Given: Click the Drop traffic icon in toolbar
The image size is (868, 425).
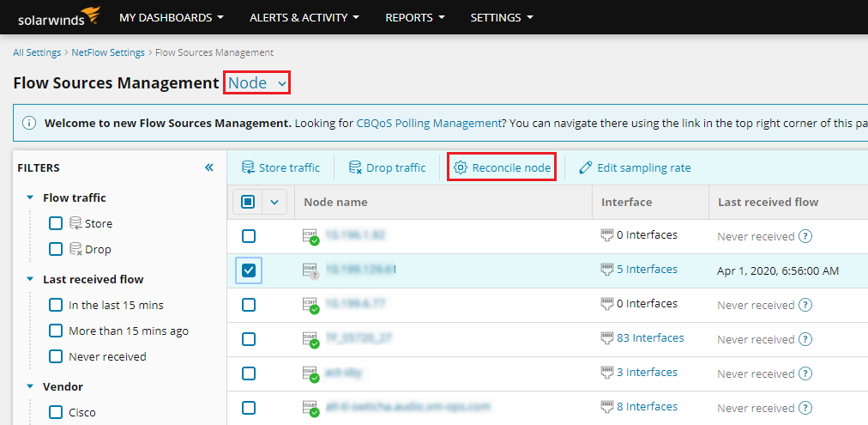Looking at the screenshot, I should [x=355, y=167].
